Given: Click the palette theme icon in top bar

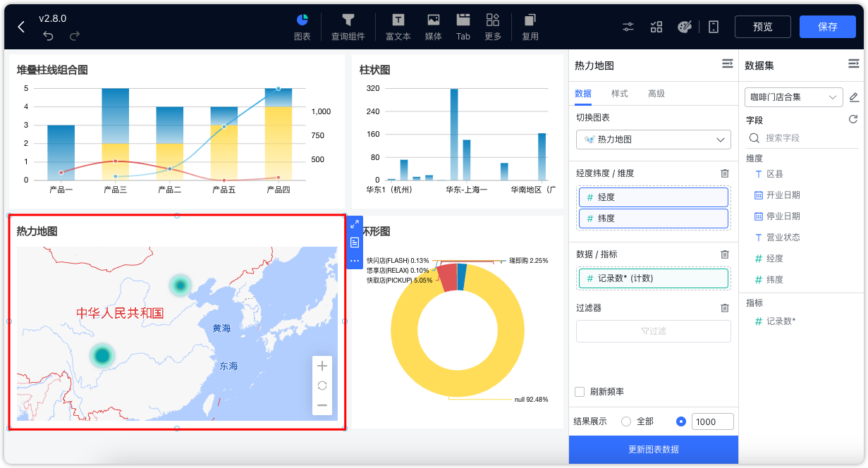Looking at the screenshot, I should click(685, 26).
